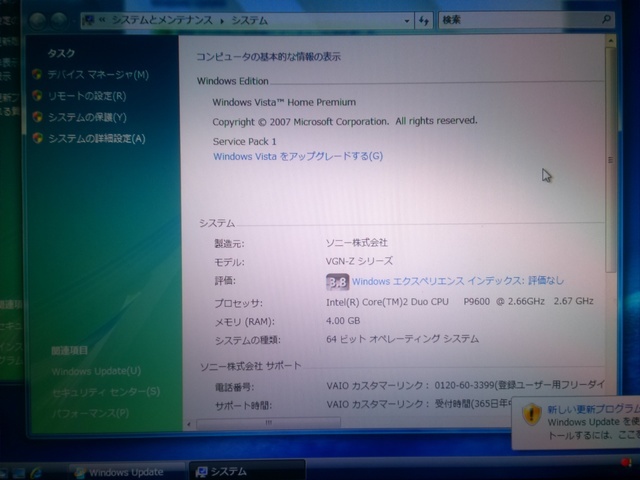Click the red tray icon in taskbar

point(625,463)
